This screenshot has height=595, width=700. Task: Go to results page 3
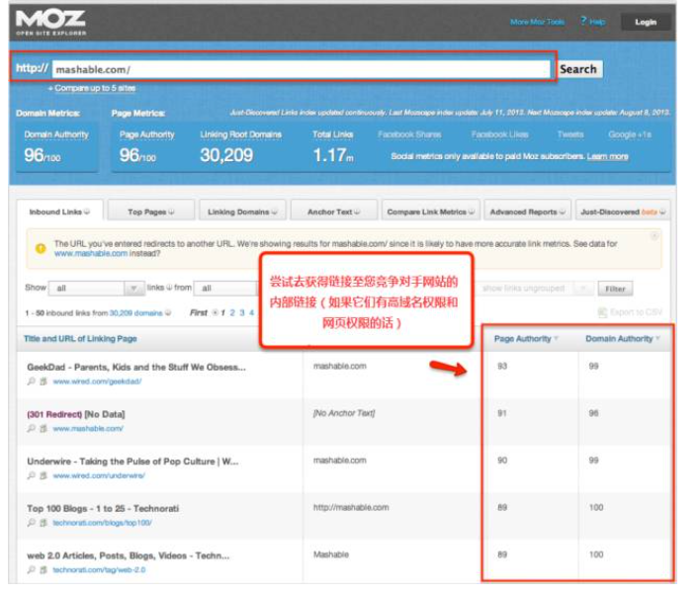coord(242,313)
